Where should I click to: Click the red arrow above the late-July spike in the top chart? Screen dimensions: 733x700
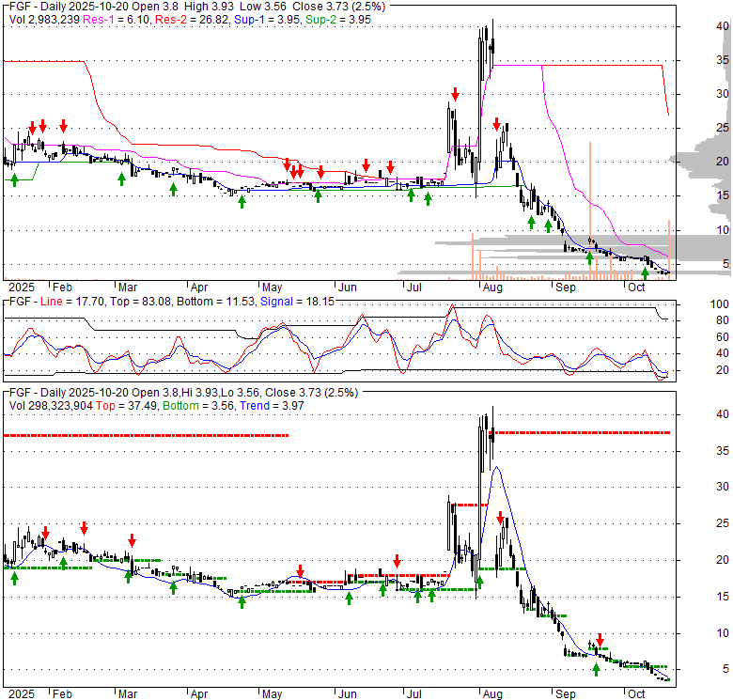(x=455, y=94)
